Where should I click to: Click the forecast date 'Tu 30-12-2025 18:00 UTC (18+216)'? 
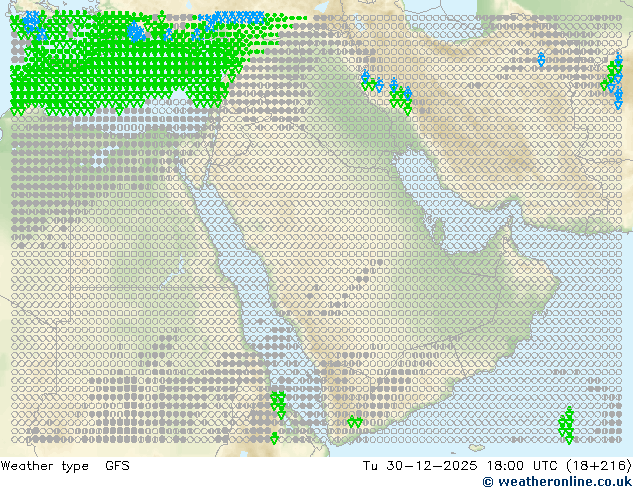tap(497, 466)
